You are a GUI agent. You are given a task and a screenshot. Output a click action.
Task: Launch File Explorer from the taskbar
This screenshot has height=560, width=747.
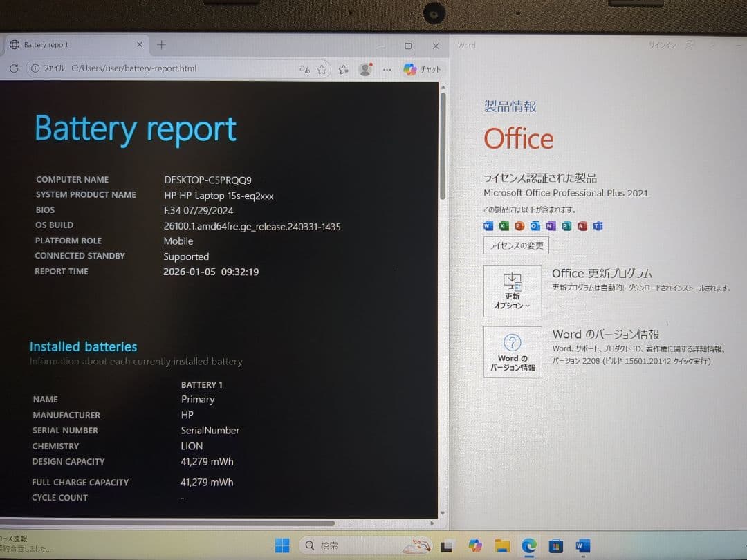point(502,545)
